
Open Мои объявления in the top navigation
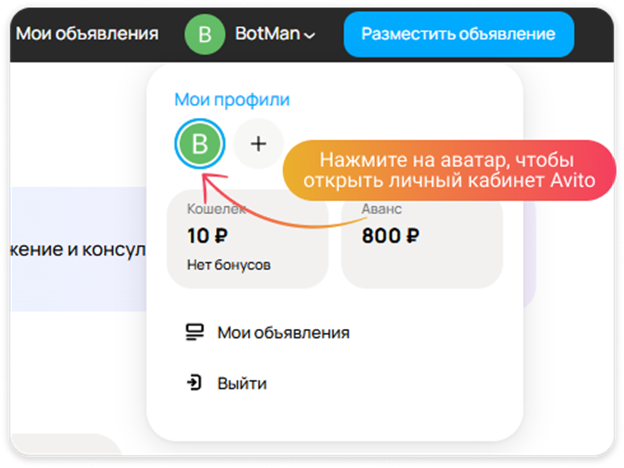click(x=87, y=34)
